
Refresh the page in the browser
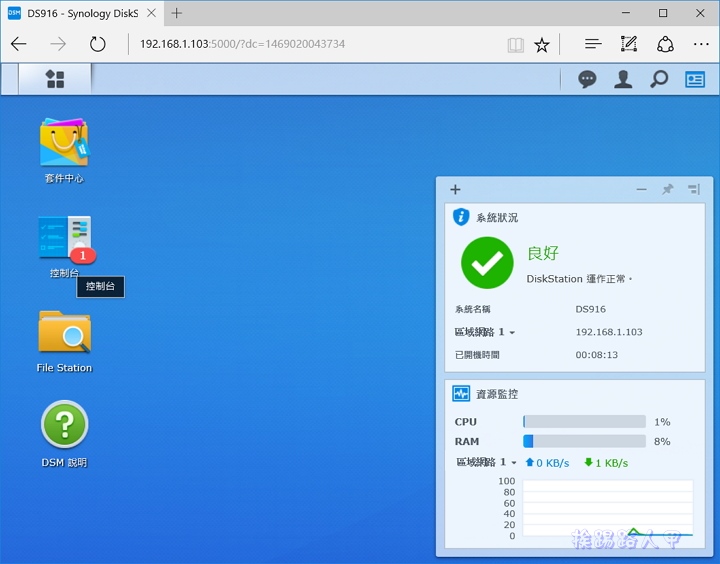97,45
